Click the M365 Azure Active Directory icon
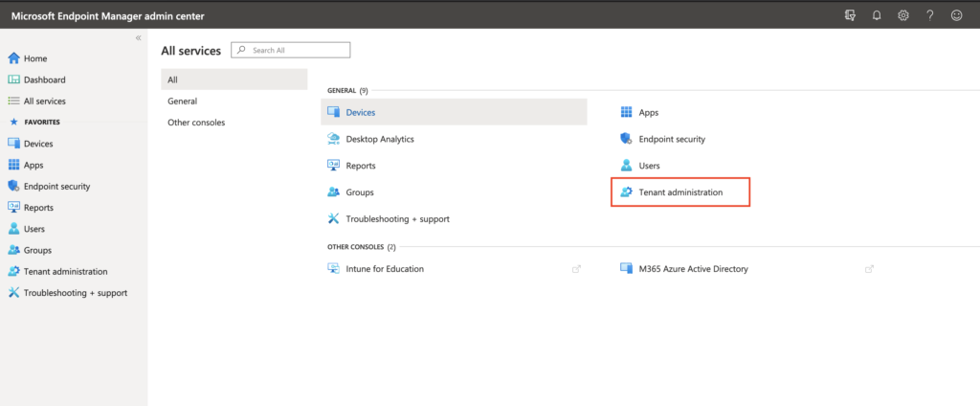The image size is (980, 406). pyautogui.click(x=626, y=268)
